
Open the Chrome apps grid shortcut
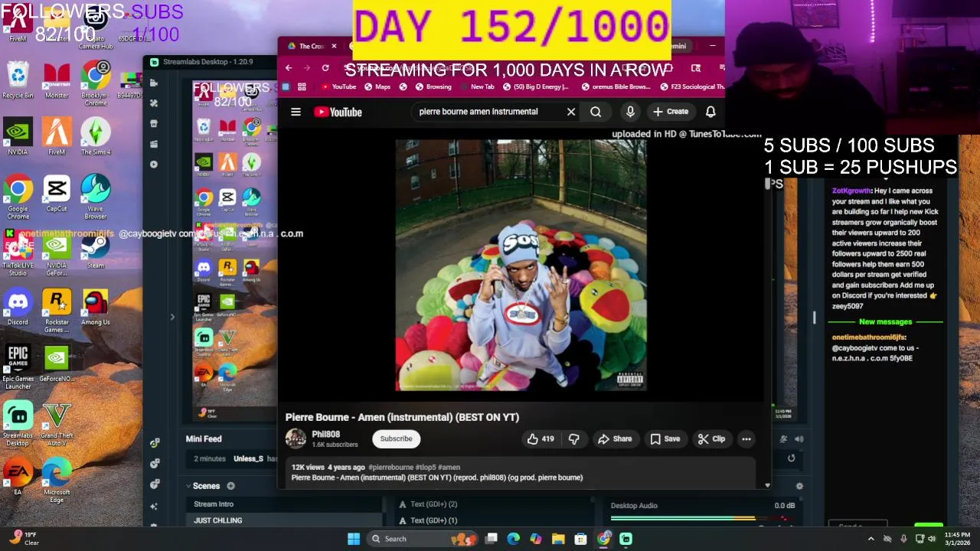tap(302, 86)
